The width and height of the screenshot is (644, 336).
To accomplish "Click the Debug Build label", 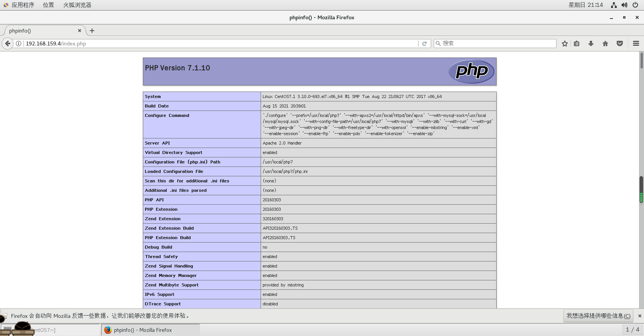I will pos(158,247).
